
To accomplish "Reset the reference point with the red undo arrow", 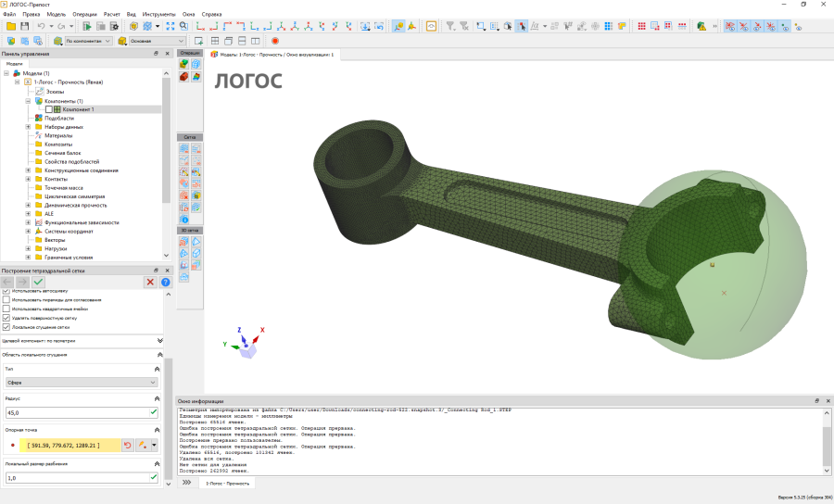I will coord(128,446).
